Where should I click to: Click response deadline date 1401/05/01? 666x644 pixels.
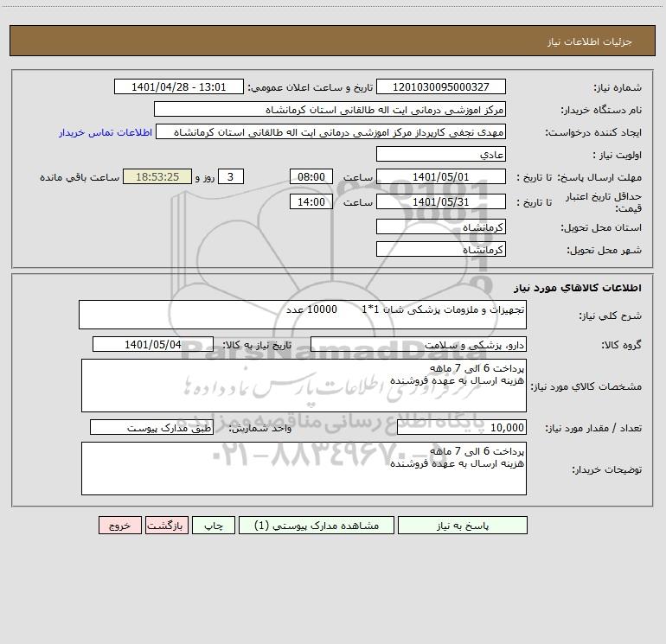441,176
